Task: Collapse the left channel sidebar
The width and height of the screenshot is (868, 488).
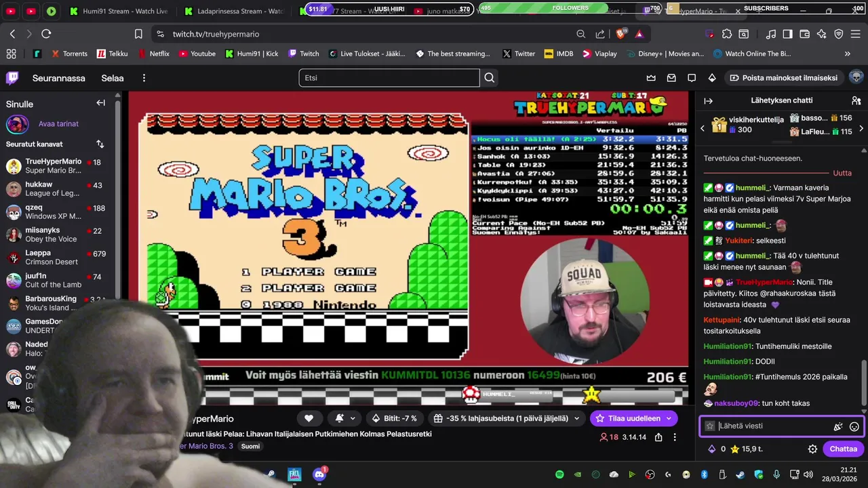Action: click(100, 103)
